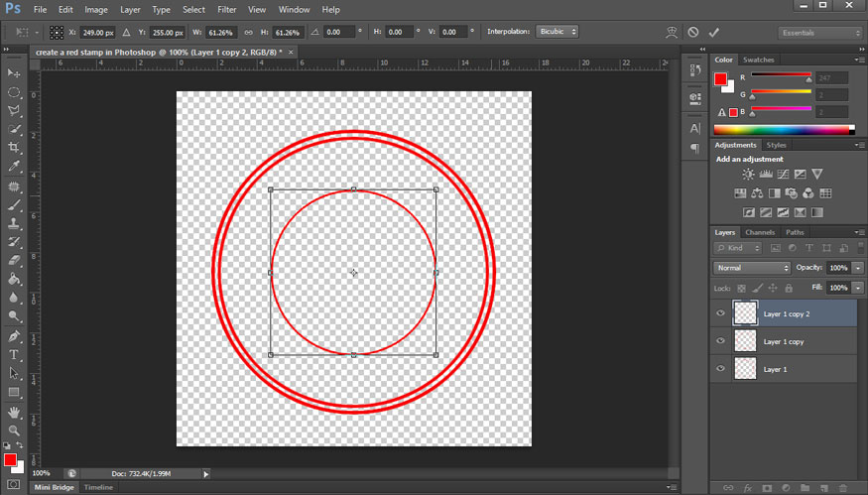Hide the Layer 1 copy 2 layer
The image size is (868, 495).
click(x=720, y=313)
